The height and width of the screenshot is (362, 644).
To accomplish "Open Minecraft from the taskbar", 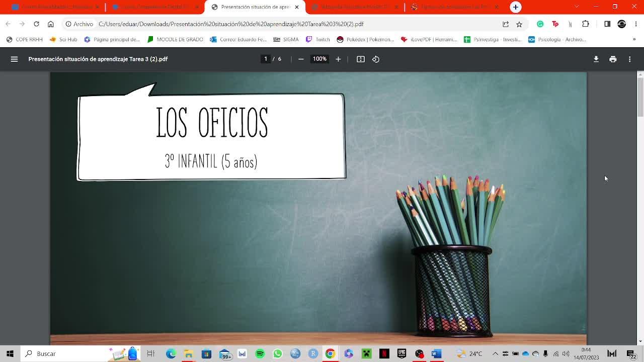I will coord(367,354).
